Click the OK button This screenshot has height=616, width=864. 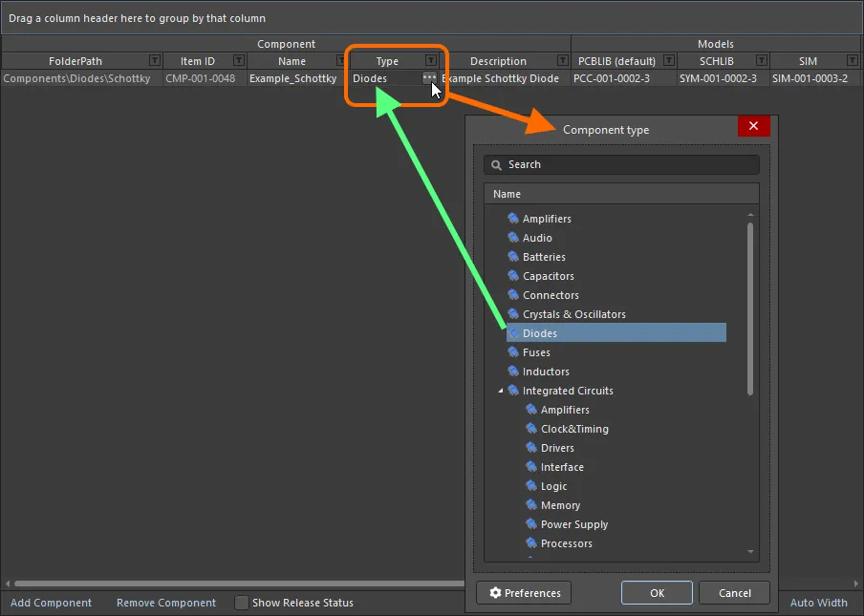[x=657, y=593]
